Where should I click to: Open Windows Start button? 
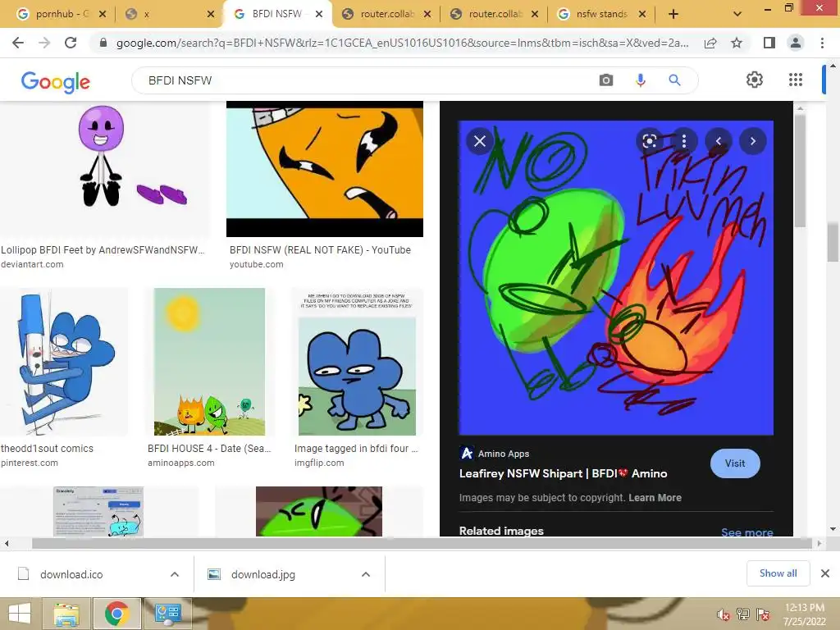(20, 614)
